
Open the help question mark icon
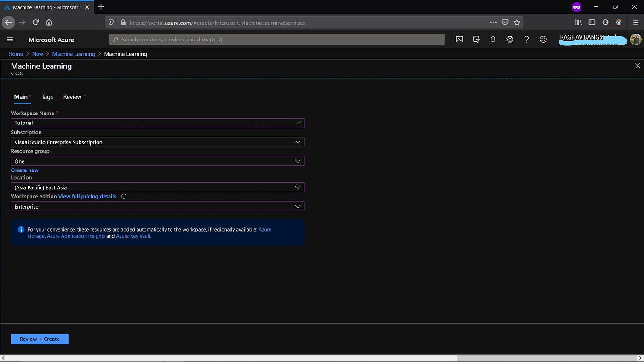(526, 40)
